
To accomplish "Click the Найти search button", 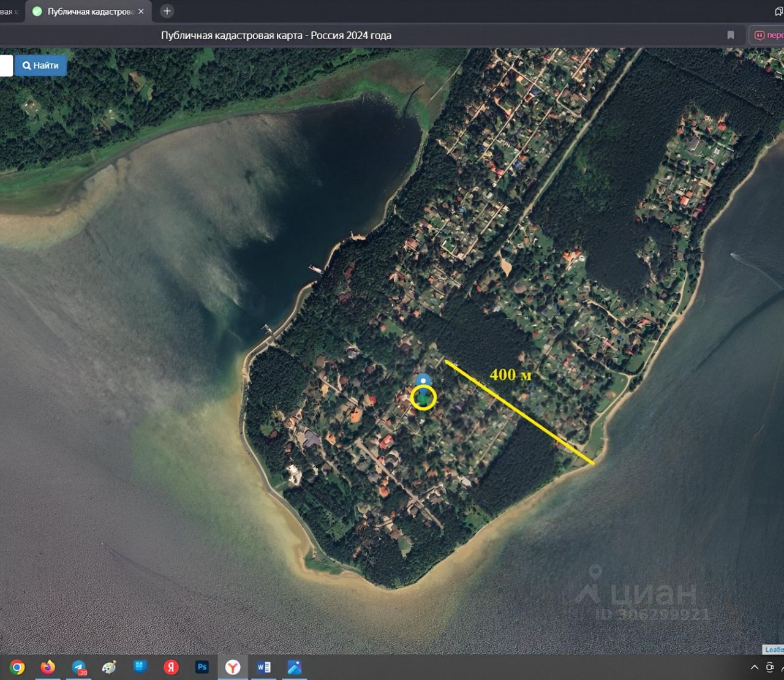I will 41,66.
